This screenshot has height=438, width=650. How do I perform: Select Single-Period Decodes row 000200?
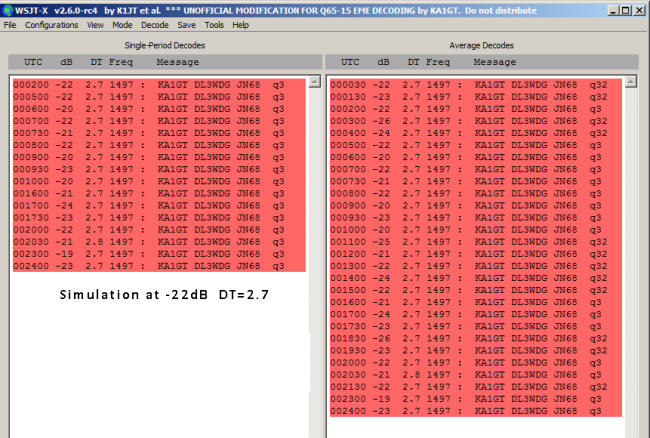point(159,85)
